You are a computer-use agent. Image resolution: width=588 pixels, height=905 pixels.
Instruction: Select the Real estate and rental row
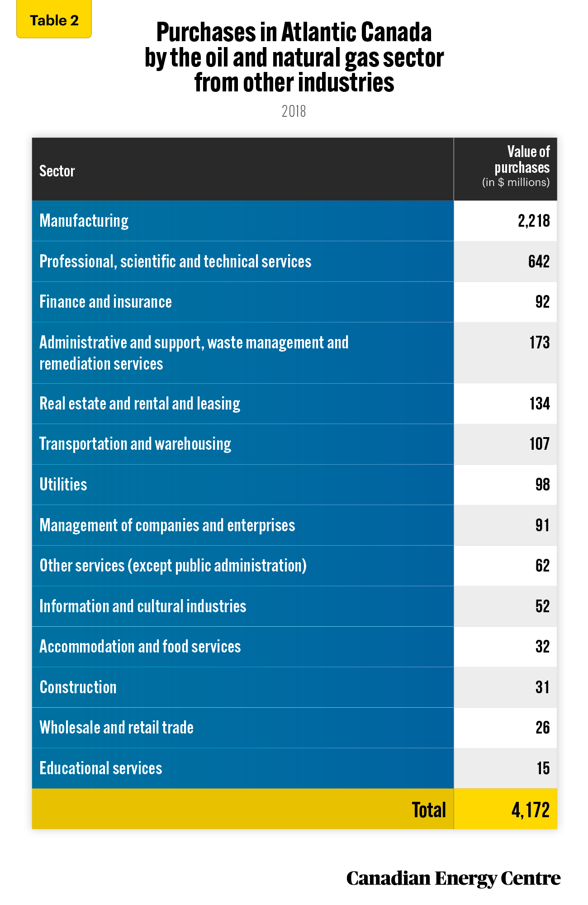click(294, 404)
